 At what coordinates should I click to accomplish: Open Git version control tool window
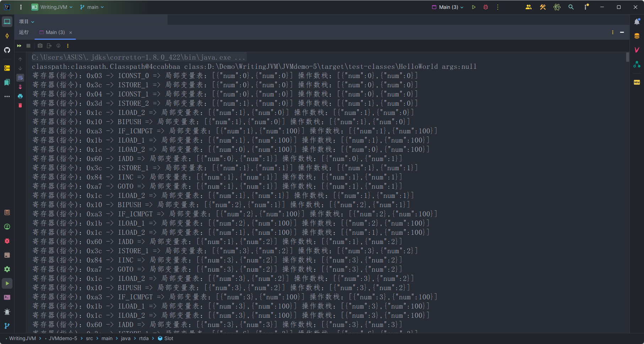coord(7,326)
